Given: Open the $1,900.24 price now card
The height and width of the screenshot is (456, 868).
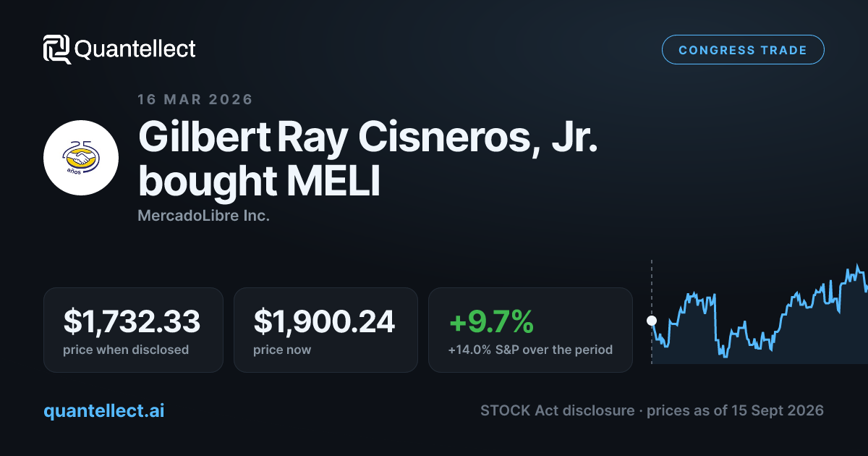Looking at the screenshot, I should tap(325, 330).
